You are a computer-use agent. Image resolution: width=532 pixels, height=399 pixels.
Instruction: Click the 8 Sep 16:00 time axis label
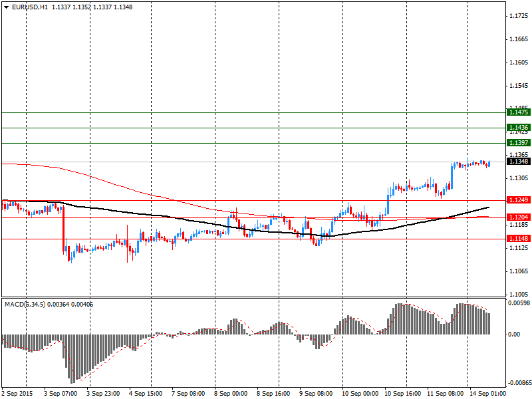click(x=273, y=394)
